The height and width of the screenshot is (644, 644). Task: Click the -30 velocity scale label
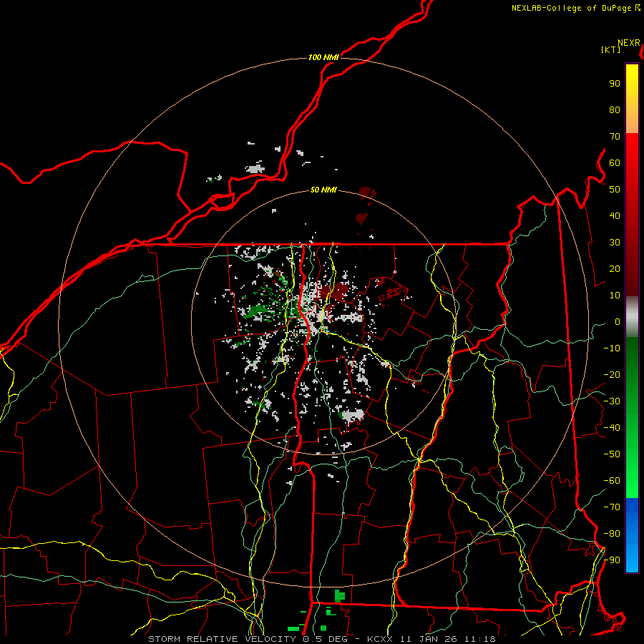(x=612, y=401)
